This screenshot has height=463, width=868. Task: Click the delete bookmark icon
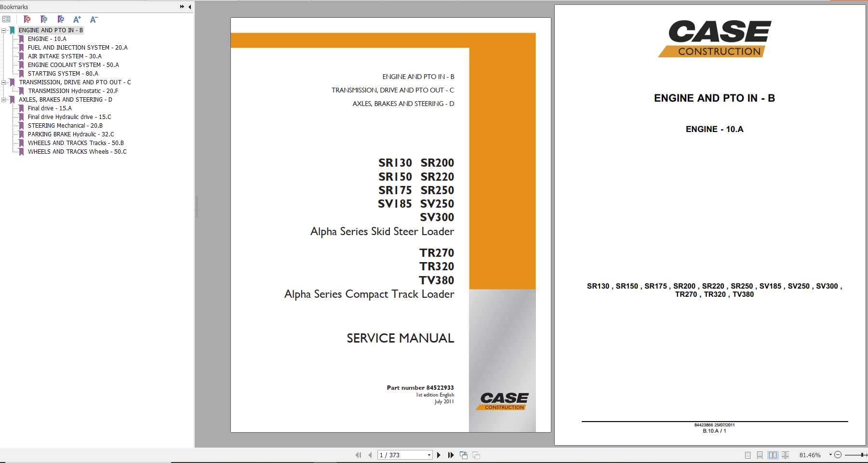click(x=27, y=19)
